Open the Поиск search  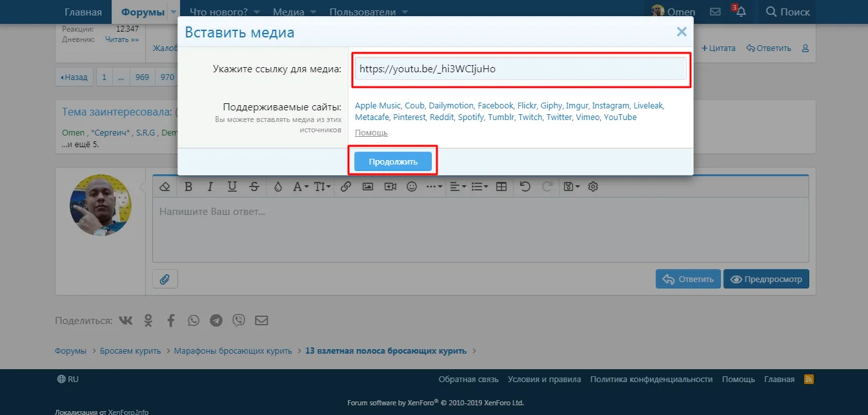(x=787, y=12)
